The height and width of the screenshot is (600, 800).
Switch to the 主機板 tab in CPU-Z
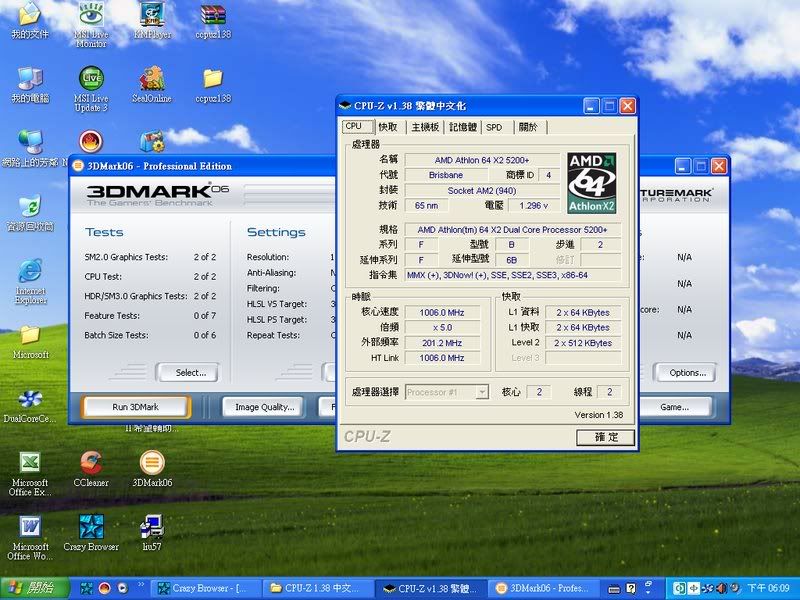pos(424,127)
